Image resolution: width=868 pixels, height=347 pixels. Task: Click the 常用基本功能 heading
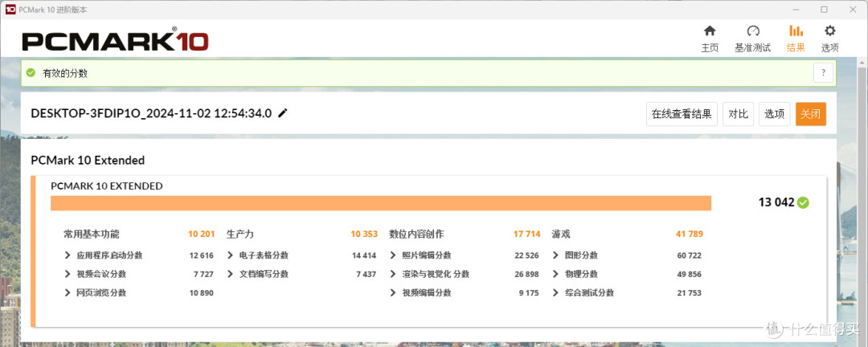pyautogui.click(x=92, y=234)
